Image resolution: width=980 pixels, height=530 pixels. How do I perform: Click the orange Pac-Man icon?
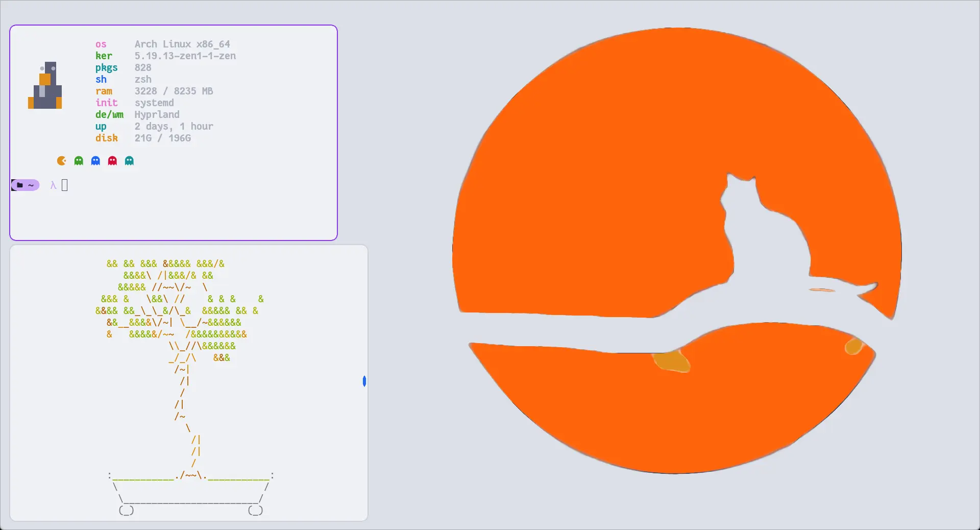(x=62, y=161)
